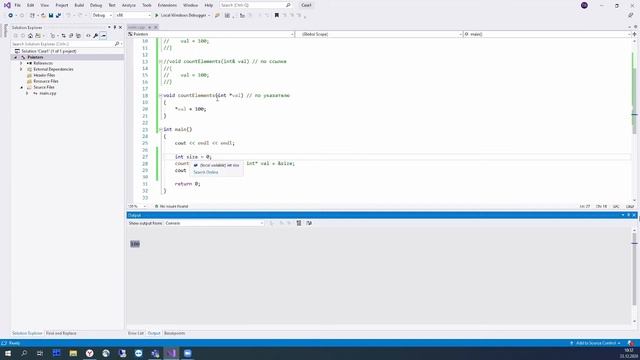Screen dimensions: 640x360
Task: Open the Edit menu
Action: tap(31, 5)
